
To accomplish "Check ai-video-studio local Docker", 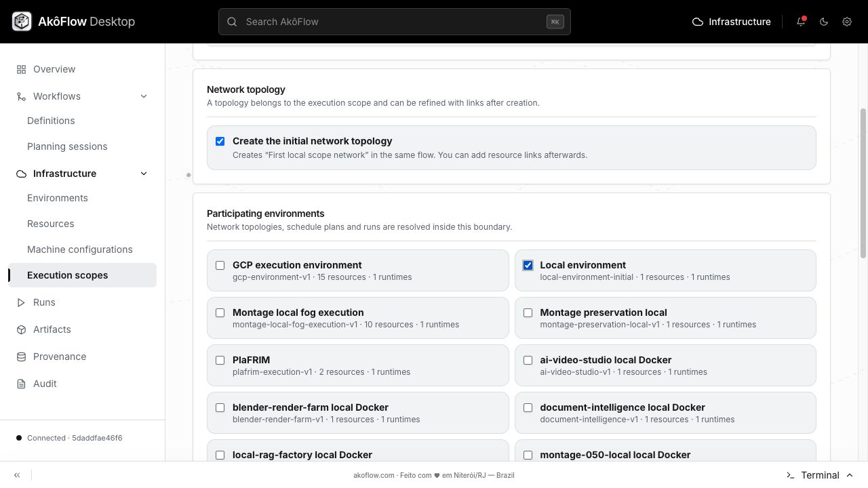I will point(528,360).
